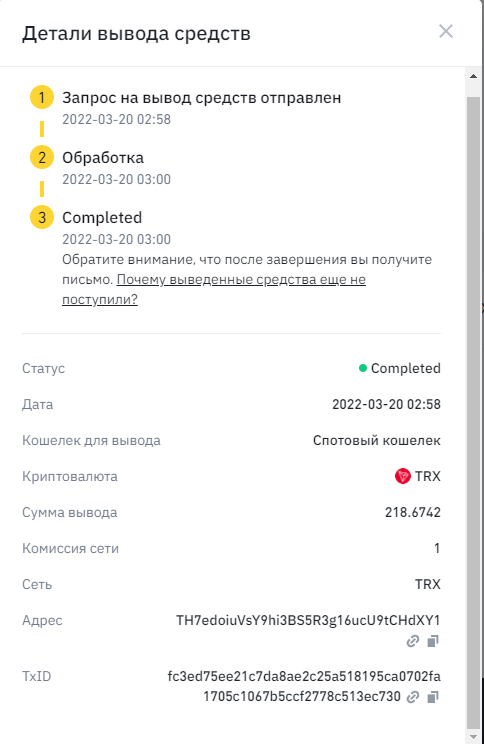Screen dimensions: 484x744
Task: Click the green Completed status dot
Action: click(363, 368)
